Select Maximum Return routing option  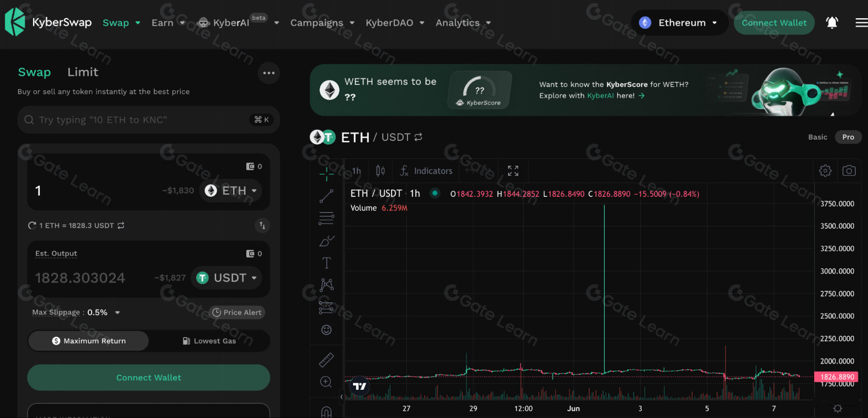(89, 341)
